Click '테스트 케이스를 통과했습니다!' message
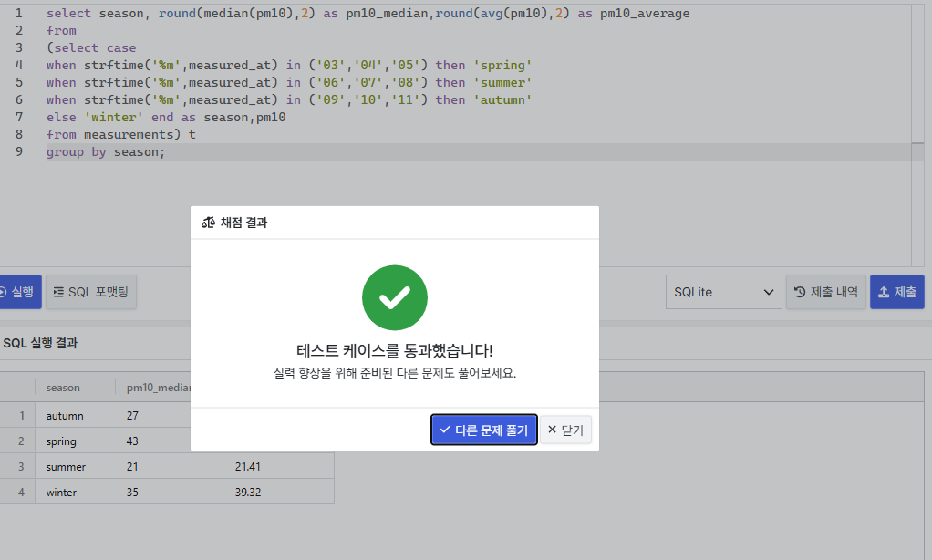Viewport: 932px width, 560px height. point(395,351)
